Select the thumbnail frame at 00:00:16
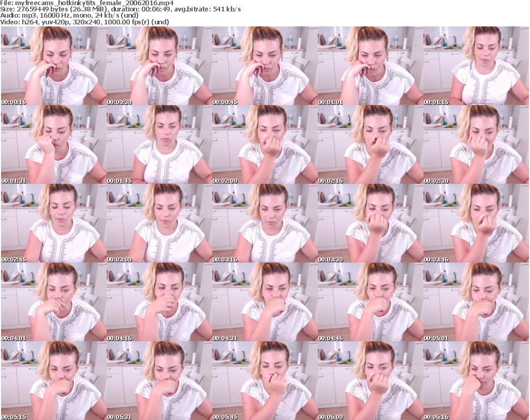Screen dimensions: 530x420 click(54, 66)
